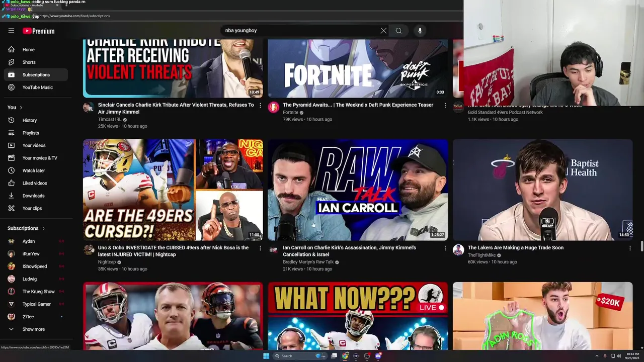Expand Show more subscriptions

click(x=36, y=329)
